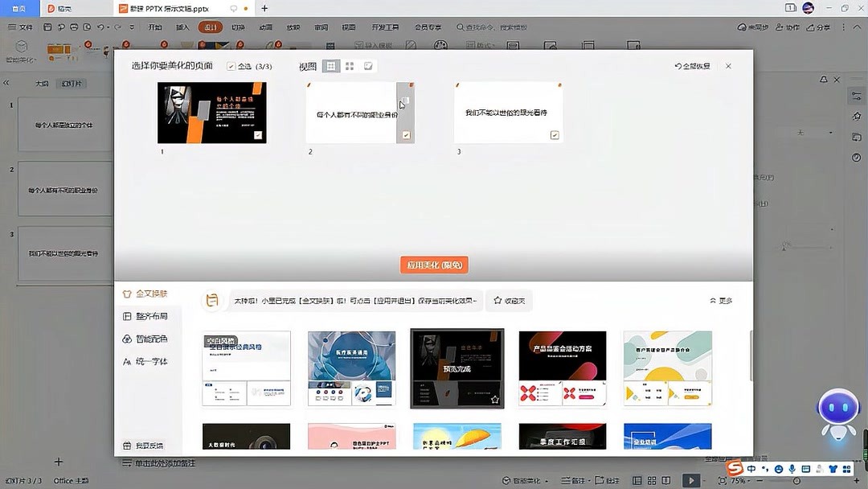Screen dimensions: 868x489
Task: Click the zoom slider in the status bar
Action: coord(796,480)
